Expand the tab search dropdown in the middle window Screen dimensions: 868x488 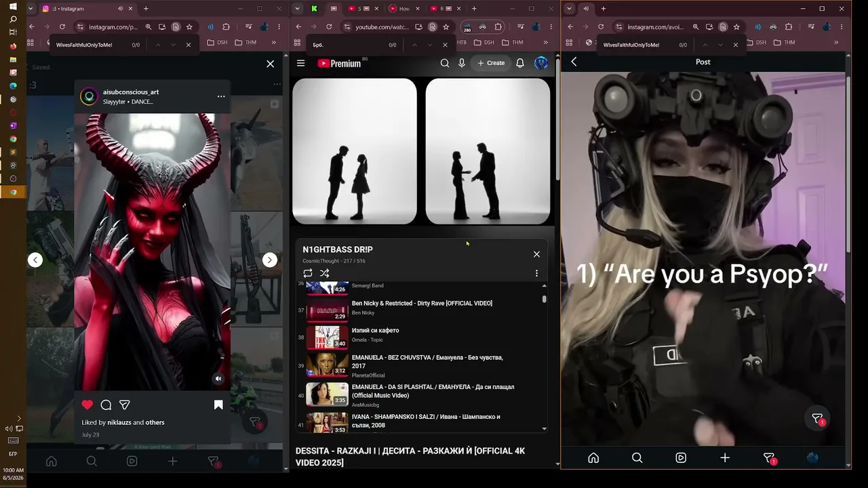[x=298, y=9]
